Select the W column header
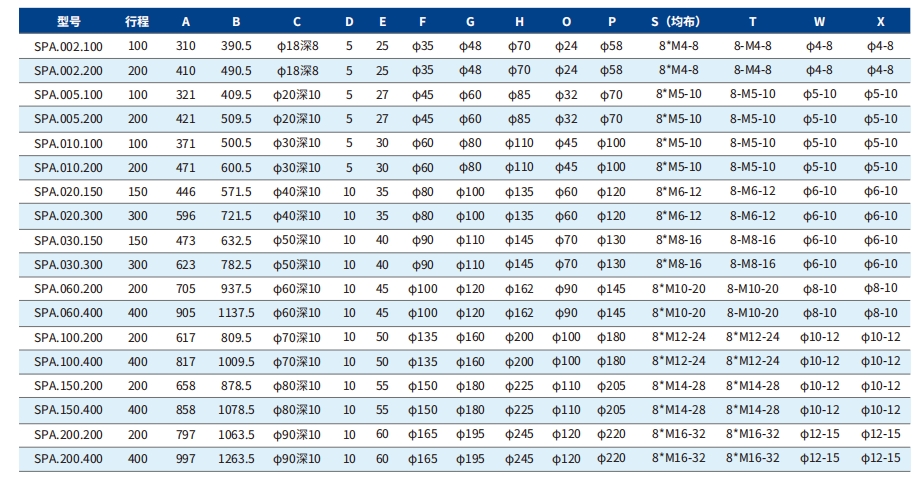Screen dimensions: 917x480 coord(819,22)
